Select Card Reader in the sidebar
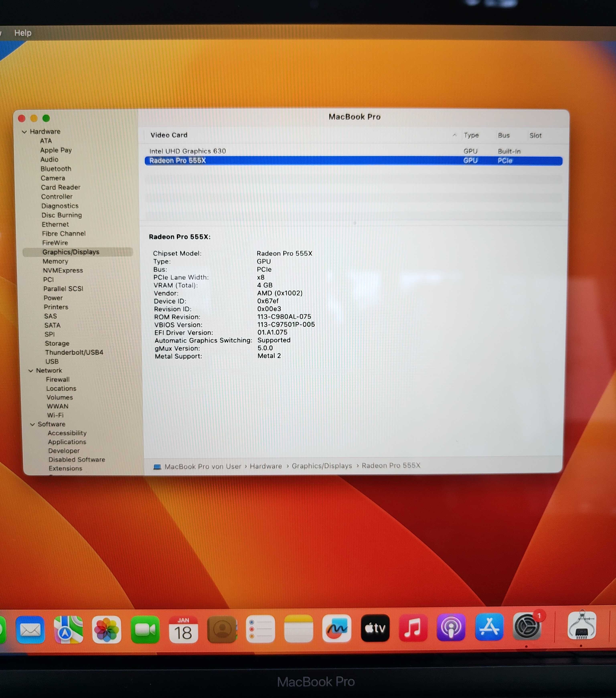The image size is (616, 698). pyautogui.click(x=61, y=187)
